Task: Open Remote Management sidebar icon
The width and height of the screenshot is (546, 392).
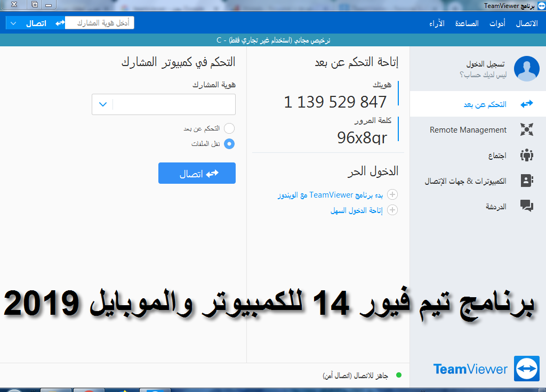Action: 527,130
